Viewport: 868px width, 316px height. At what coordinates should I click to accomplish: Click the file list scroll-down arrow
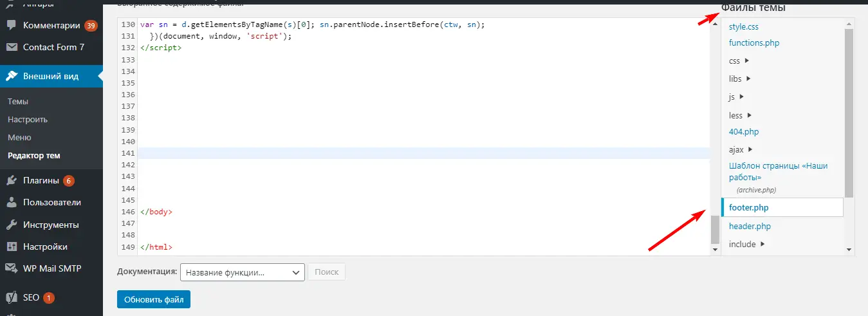point(849,249)
